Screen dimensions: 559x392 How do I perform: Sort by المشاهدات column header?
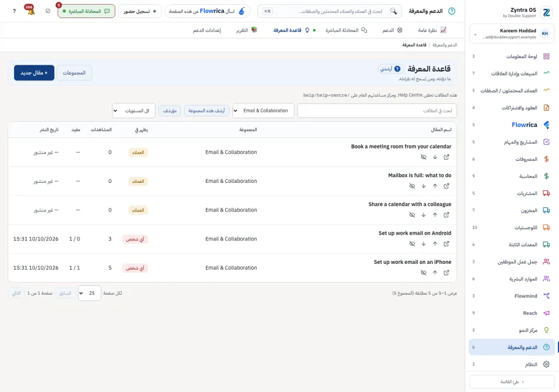(101, 129)
